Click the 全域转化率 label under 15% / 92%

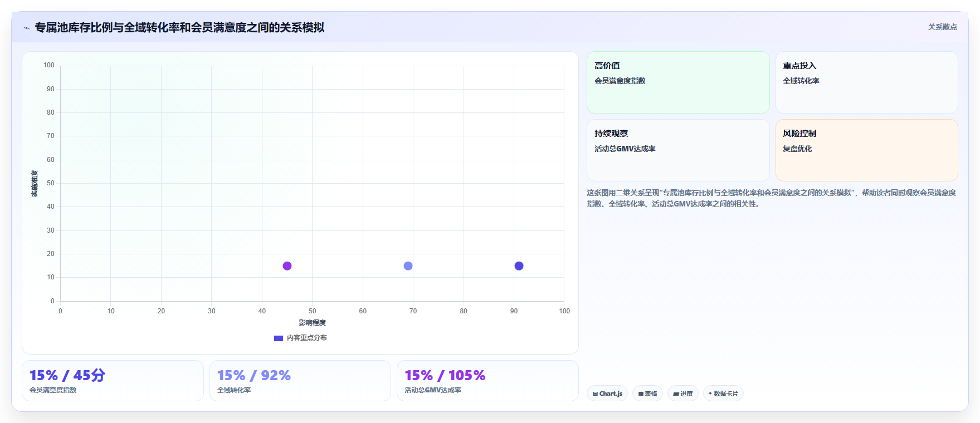click(234, 390)
